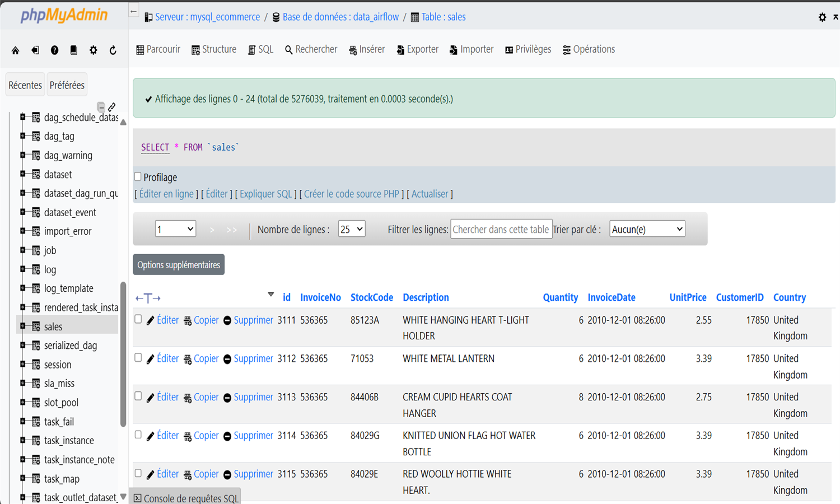The image size is (840, 504).
Task: Click the Filtrer les lignes search field
Action: (501, 229)
